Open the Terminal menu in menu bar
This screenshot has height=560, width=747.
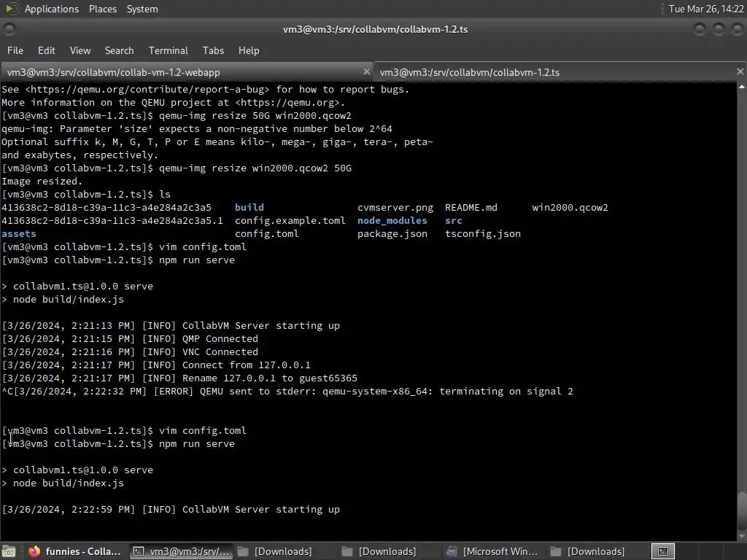[169, 50]
